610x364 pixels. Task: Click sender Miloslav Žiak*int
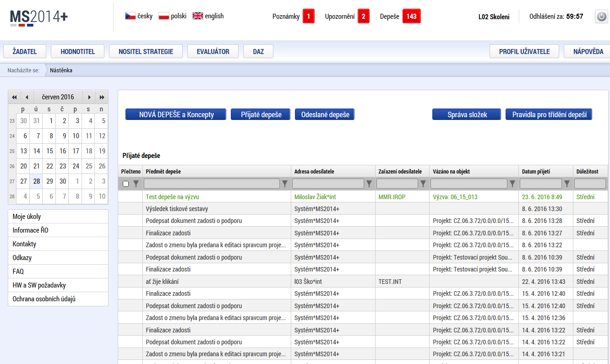click(315, 197)
